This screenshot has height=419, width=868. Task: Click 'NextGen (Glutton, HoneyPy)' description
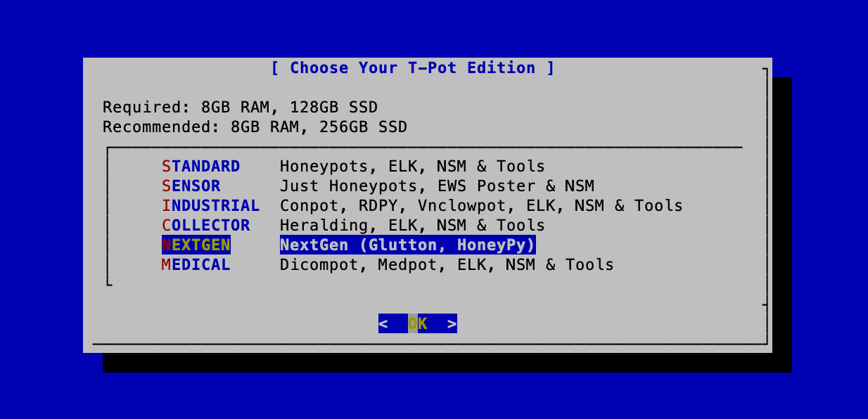point(408,245)
